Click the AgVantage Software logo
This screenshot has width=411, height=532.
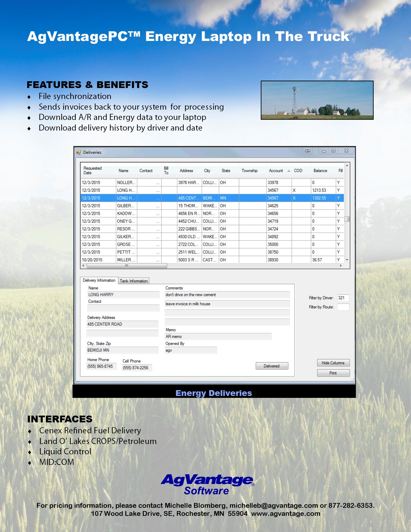coord(208,484)
